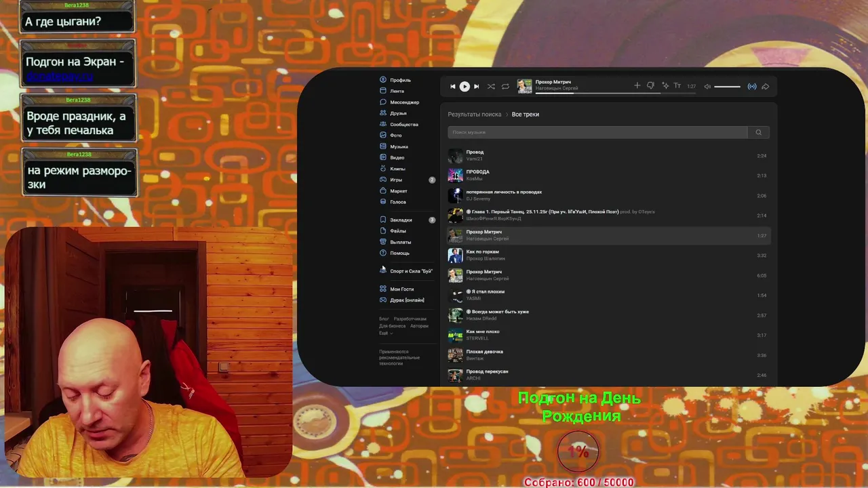
Task: Open the Клипы section icon
Action: [x=383, y=169]
